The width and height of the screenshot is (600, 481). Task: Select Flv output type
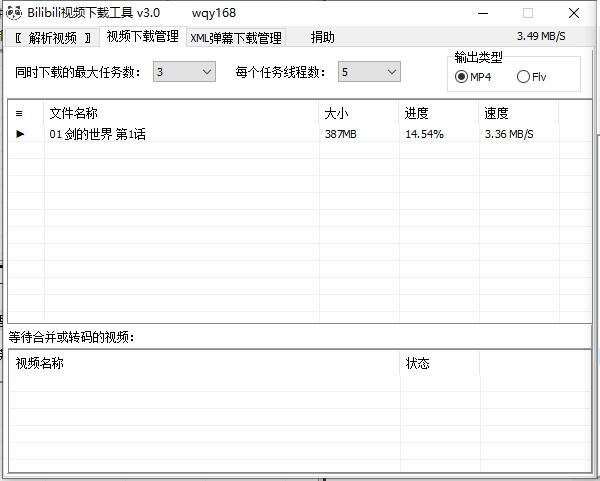coord(524,77)
